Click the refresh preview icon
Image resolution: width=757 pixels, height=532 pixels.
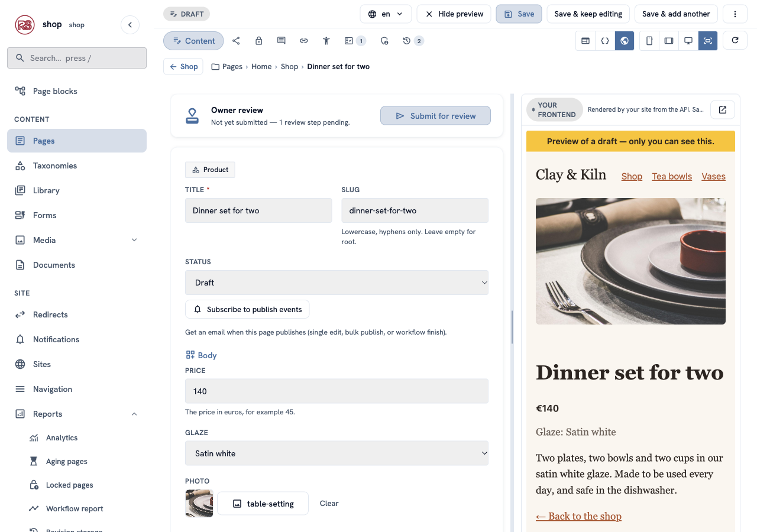(735, 40)
